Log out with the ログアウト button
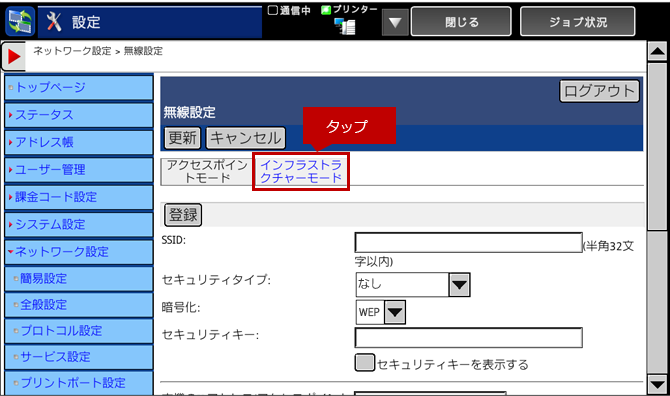 pyautogui.click(x=599, y=91)
